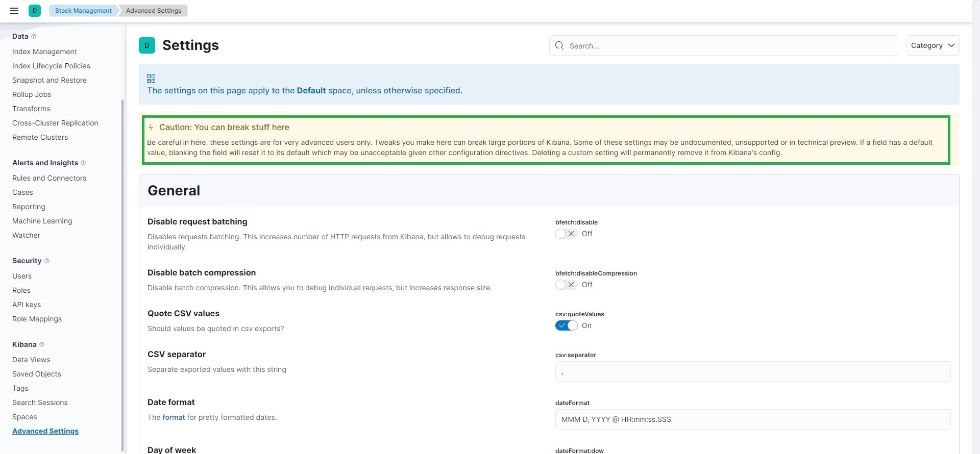Click the dateFormat input field
Screen dimensions: 980x454
tap(753, 419)
